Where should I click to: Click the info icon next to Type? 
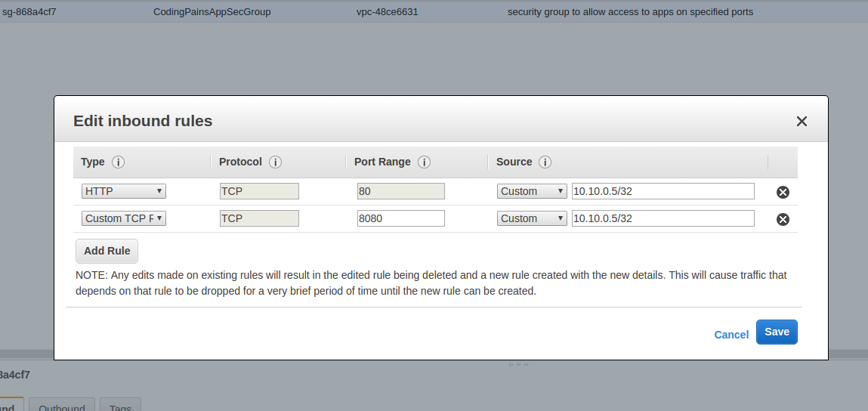tap(118, 162)
